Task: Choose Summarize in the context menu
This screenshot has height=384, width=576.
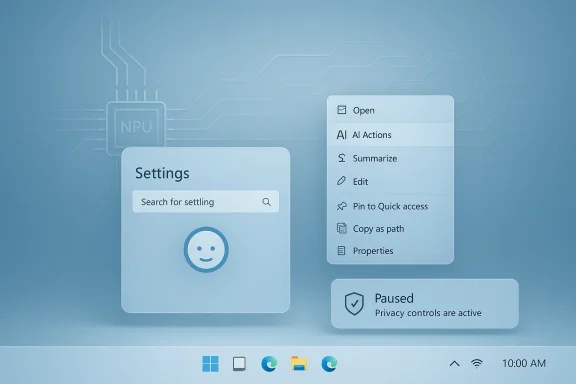Action: pyautogui.click(x=390, y=158)
